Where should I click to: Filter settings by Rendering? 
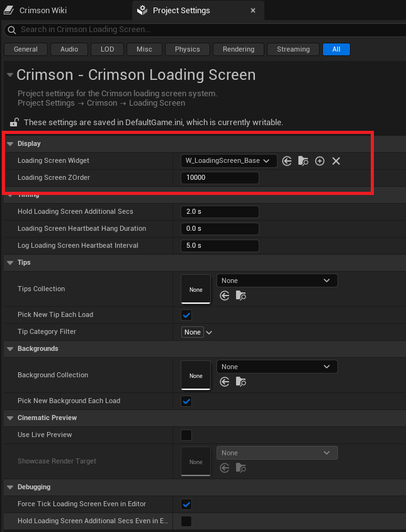[x=239, y=49]
